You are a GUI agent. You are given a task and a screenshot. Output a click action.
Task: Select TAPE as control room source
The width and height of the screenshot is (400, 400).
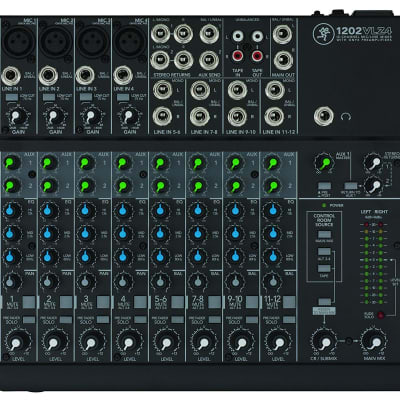tap(324, 269)
